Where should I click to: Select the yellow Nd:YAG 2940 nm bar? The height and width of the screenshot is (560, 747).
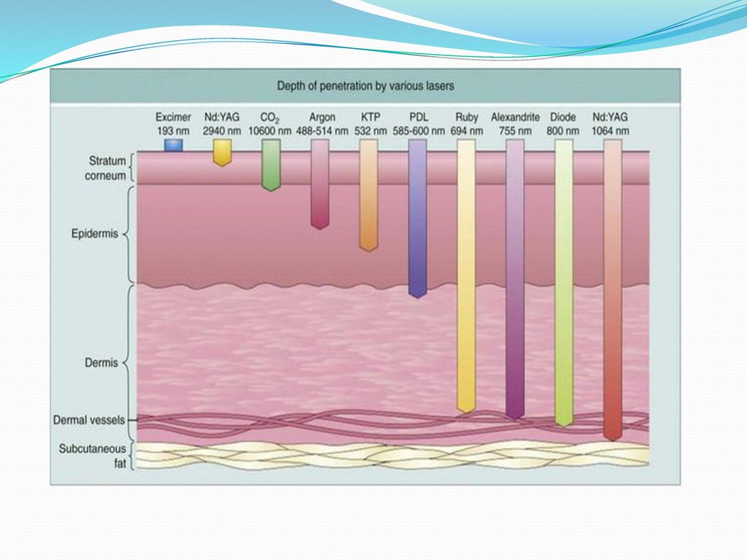tap(222, 153)
